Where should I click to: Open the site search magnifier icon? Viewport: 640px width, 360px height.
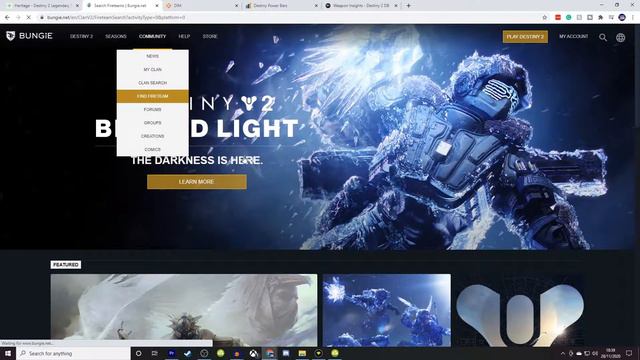(x=602, y=37)
